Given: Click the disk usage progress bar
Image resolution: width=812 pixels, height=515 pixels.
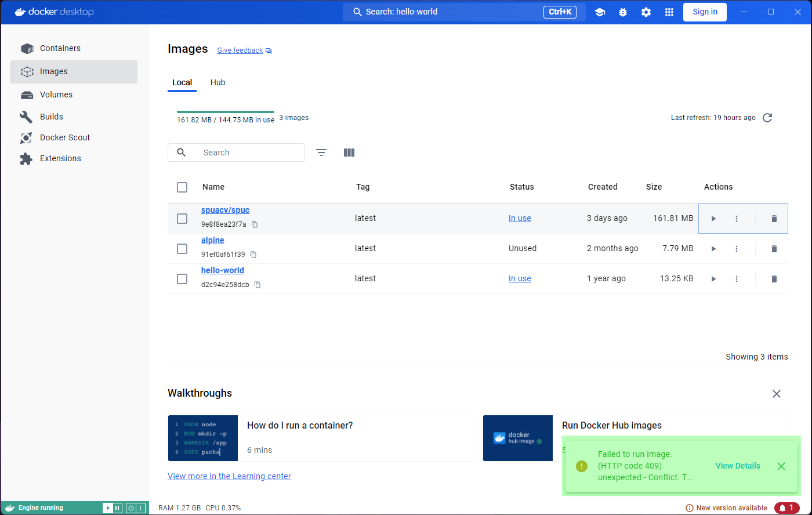Looking at the screenshot, I should click(226, 111).
